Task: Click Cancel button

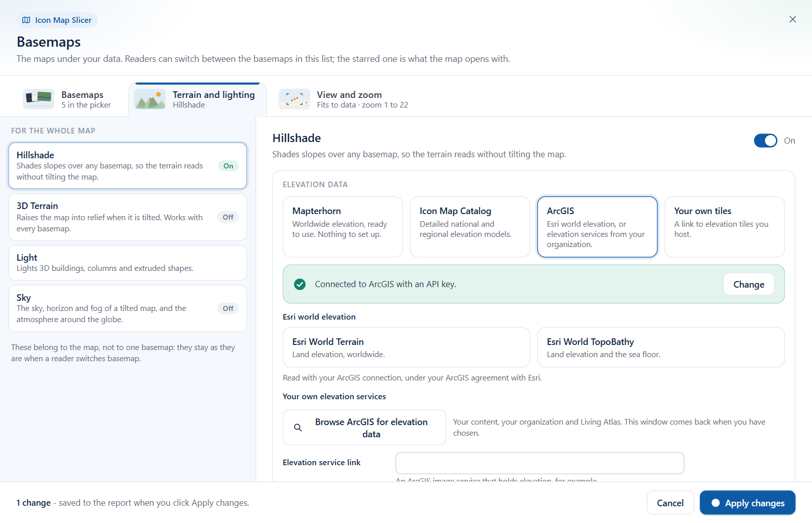Action: pyautogui.click(x=670, y=503)
